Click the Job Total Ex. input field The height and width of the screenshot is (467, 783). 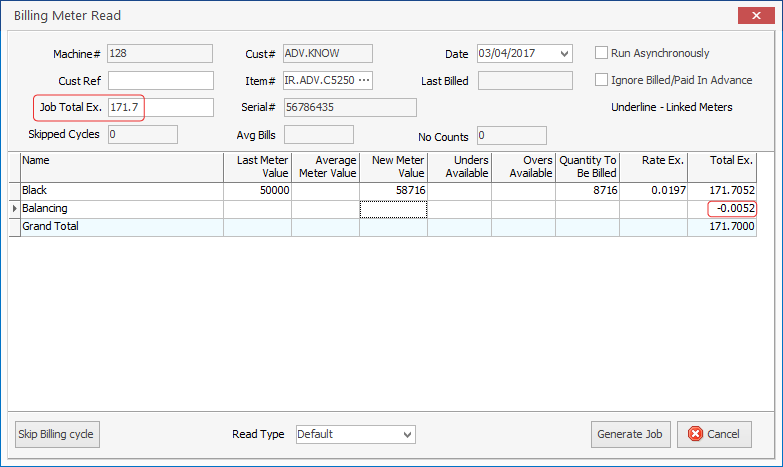tap(161, 107)
